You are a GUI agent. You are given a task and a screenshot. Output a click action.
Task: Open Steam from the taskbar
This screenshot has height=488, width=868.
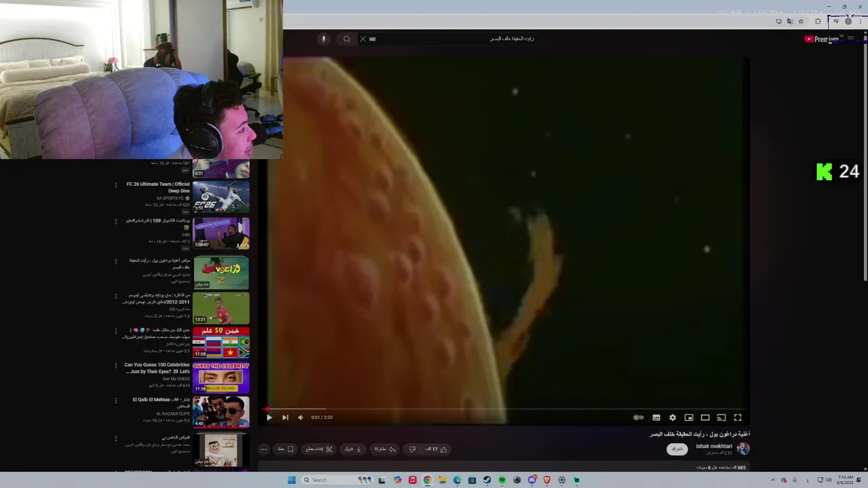pos(487,480)
